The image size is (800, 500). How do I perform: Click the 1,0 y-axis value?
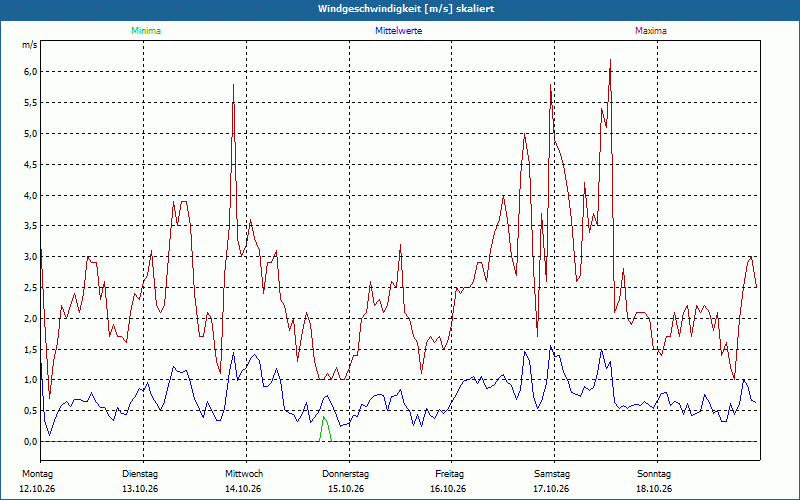coord(31,380)
